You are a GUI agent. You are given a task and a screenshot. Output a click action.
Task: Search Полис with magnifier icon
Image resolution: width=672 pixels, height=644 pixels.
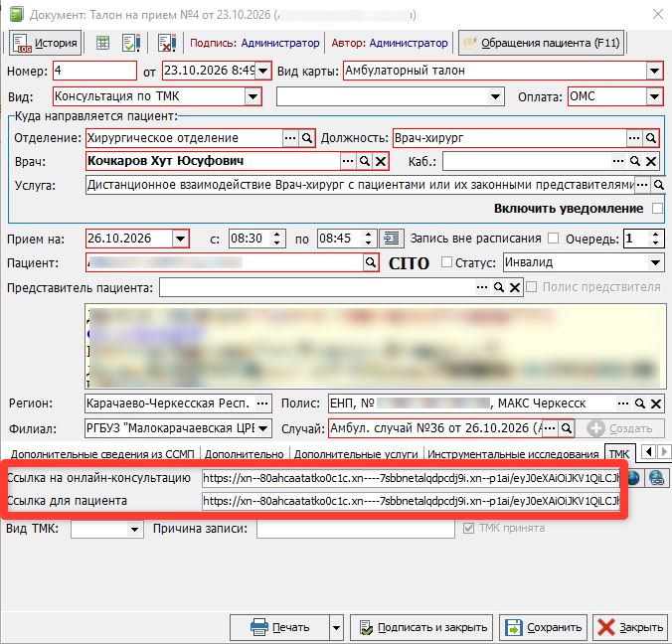click(640, 403)
